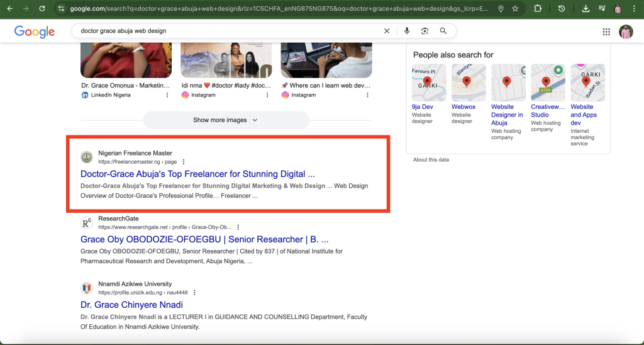Click the LinkedIn Nigeria source label
The width and height of the screenshot is (644, 345).
[x=111, y=95]
